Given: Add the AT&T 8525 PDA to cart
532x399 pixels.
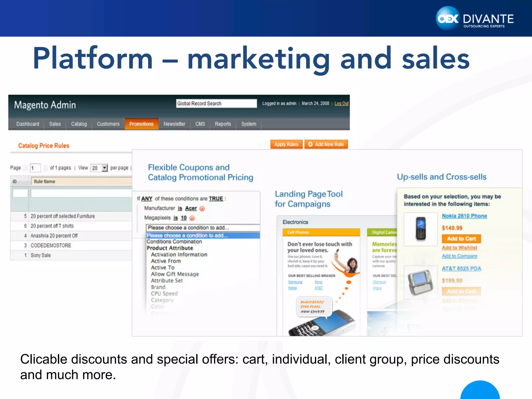Looking at the screenshot, I should (x=461, y=291).
